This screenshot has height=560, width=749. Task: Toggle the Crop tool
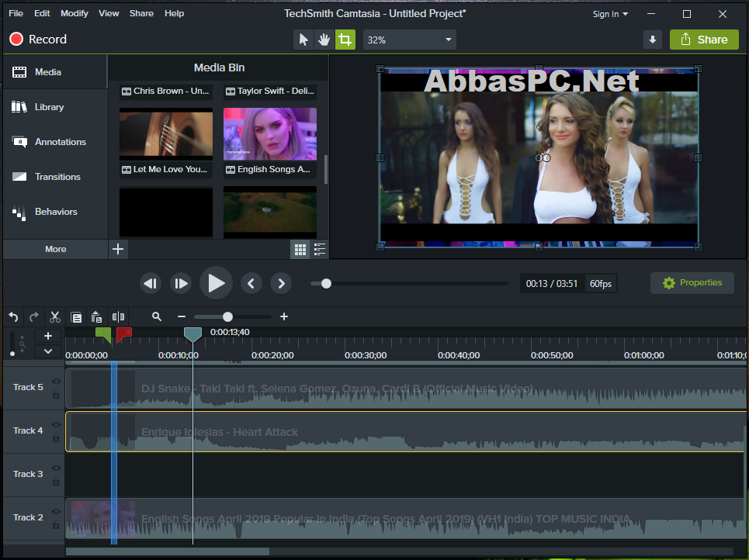click(345, 40)
